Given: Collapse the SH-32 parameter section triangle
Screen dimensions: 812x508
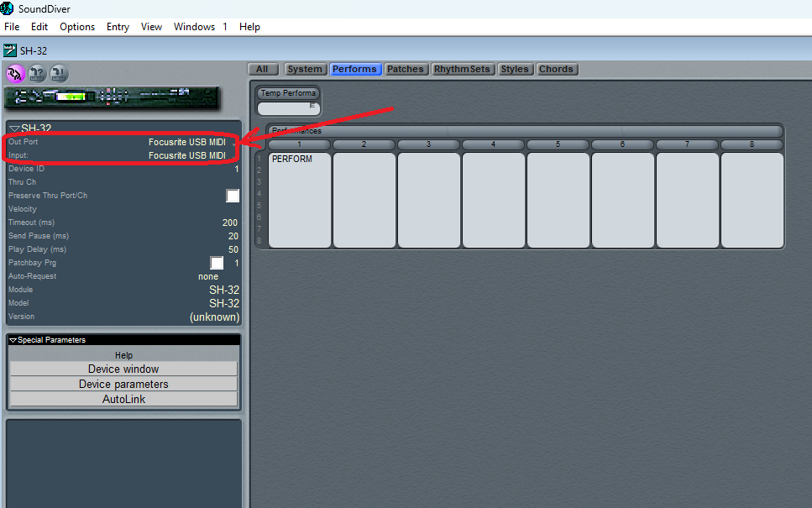Looking at the screenshot, I should [x=14, y=128].
